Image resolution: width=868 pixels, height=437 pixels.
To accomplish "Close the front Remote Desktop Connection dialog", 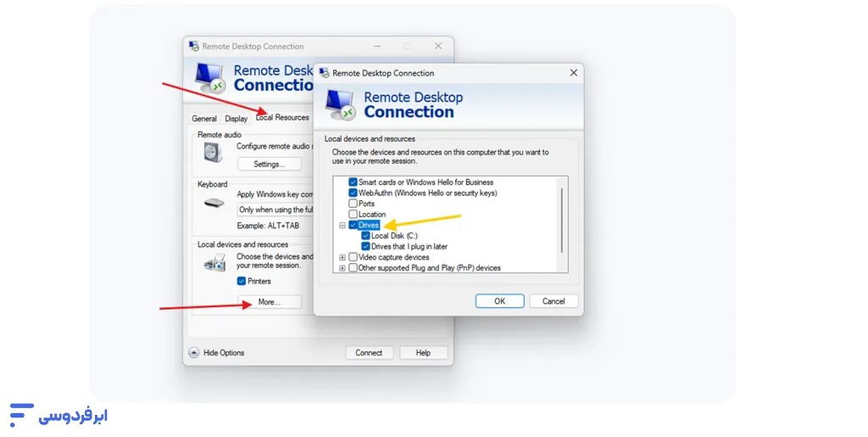I will [574, 73].
